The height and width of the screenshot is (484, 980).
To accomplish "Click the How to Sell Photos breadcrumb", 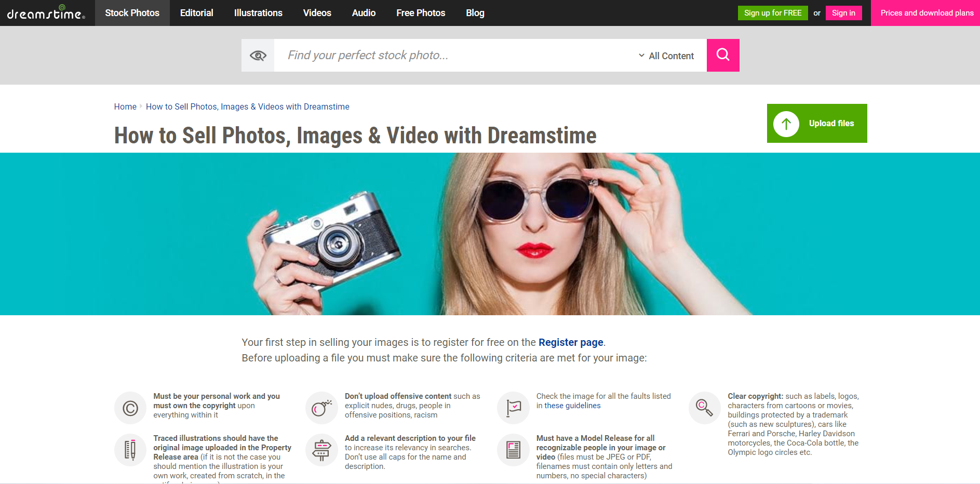I will [x=248, y=106].
